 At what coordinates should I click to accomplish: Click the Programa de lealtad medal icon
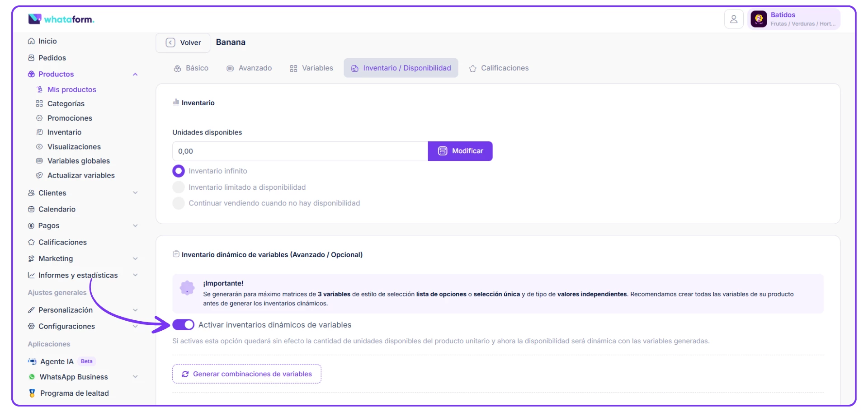32,393
